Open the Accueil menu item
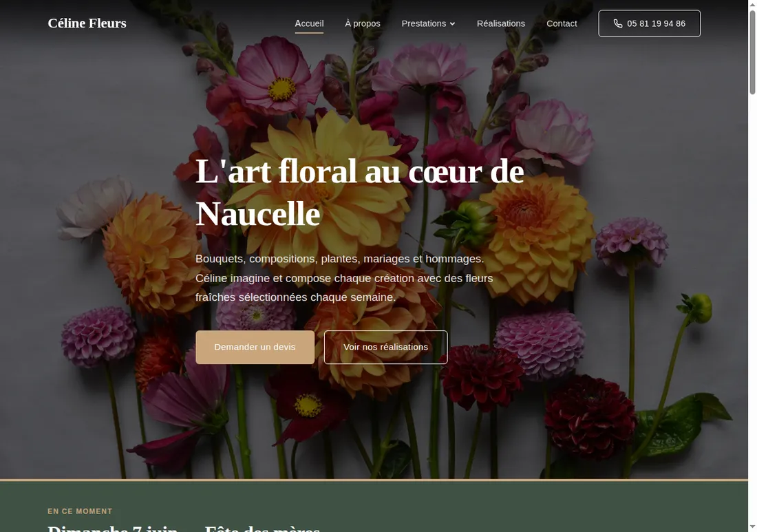The width and height of the screenshot is (757, 532). (x=309, y=23)
